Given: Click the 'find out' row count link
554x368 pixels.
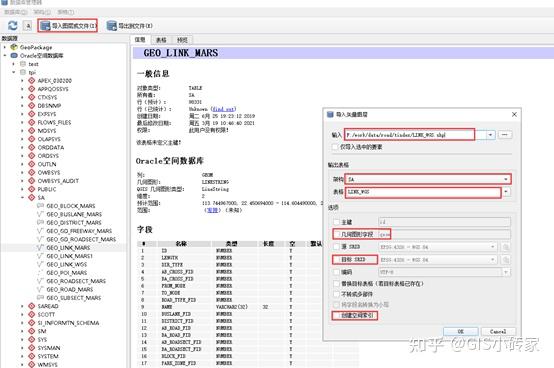Looking at the screenshot, I should (224, 109).
